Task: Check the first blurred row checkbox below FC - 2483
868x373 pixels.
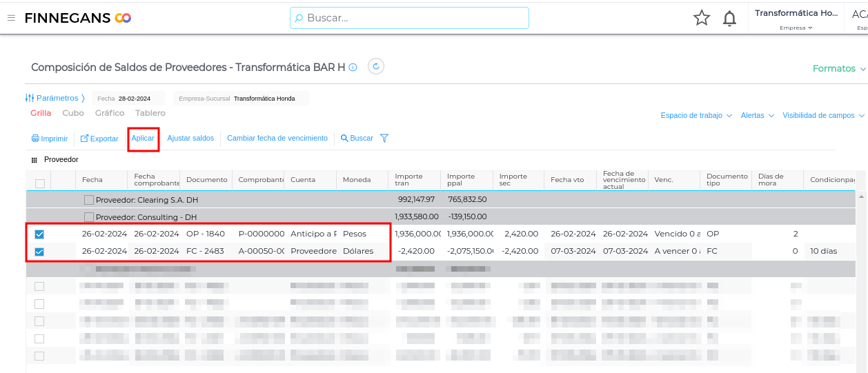Action: 39,286
